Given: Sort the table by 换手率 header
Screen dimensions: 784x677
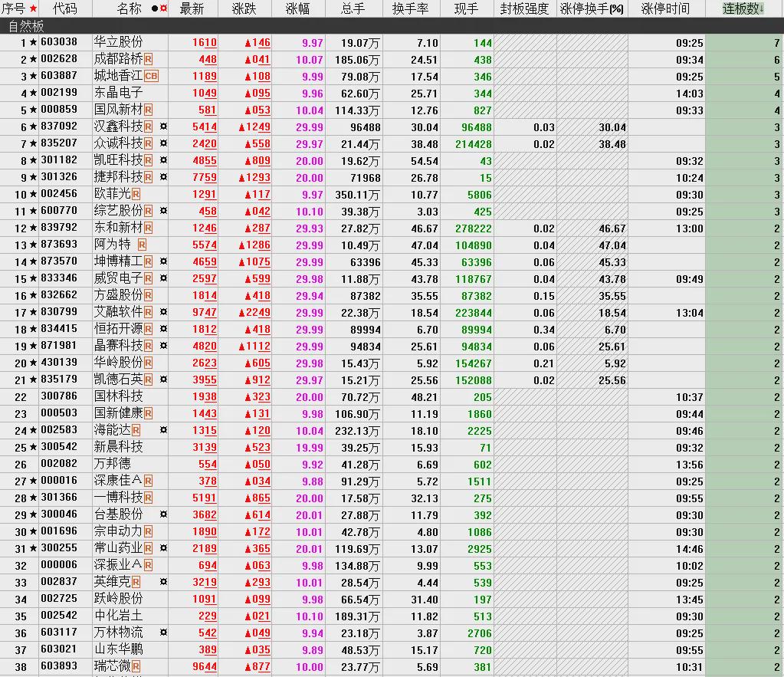Looking at the screenshot, I should click(411, 8).
